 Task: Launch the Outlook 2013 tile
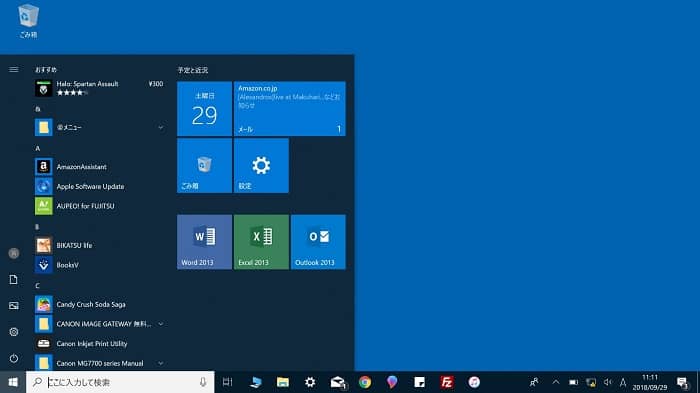(318, 242)
